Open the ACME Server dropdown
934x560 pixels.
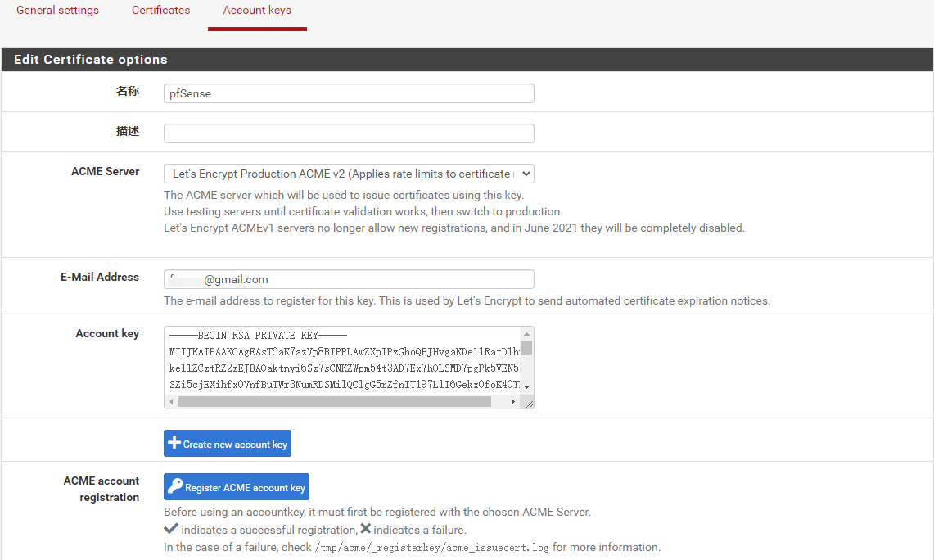click(x=349, y=174)
